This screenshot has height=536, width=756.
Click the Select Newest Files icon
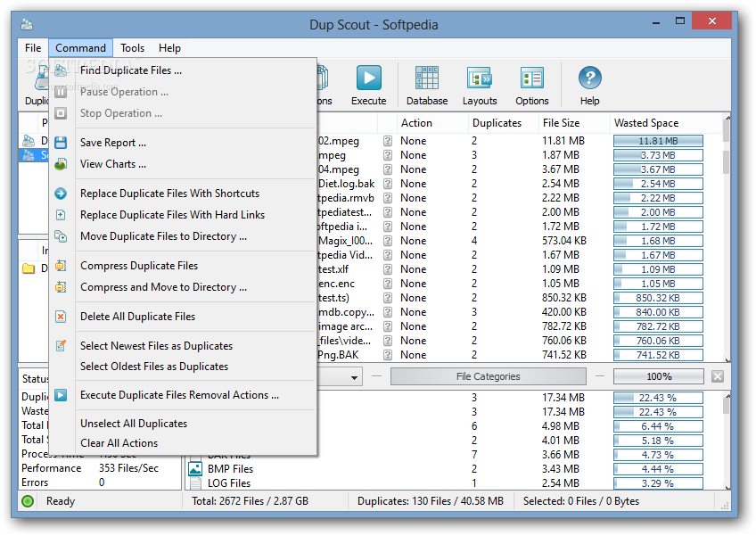pos(61,346)
